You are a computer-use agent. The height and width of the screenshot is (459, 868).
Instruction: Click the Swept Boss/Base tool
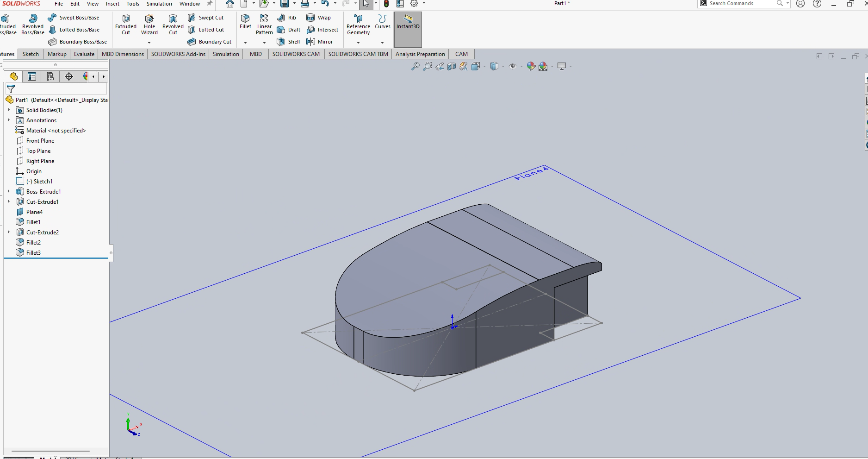74,18
